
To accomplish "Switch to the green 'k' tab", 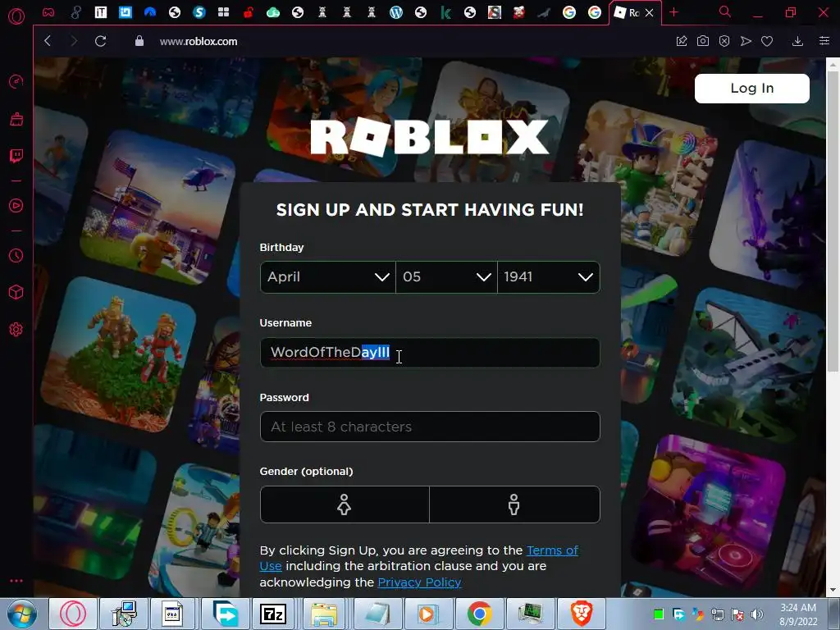I will pos(445,12).
